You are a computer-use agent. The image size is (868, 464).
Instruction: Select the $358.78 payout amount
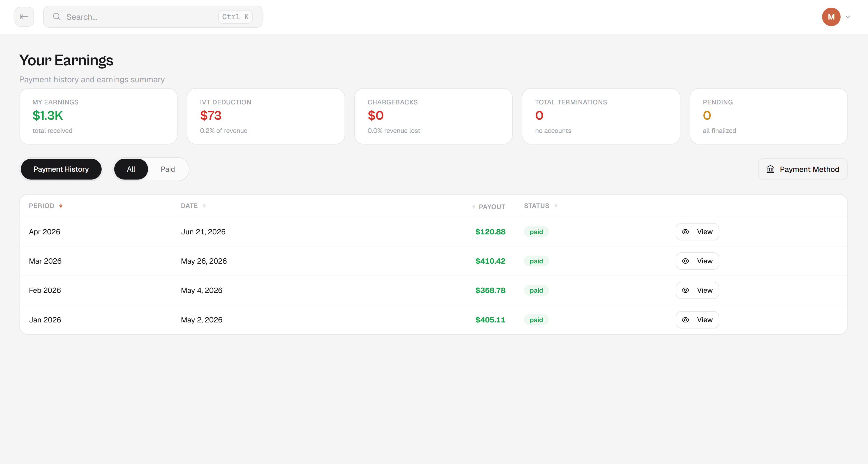(x=490, y=290)
